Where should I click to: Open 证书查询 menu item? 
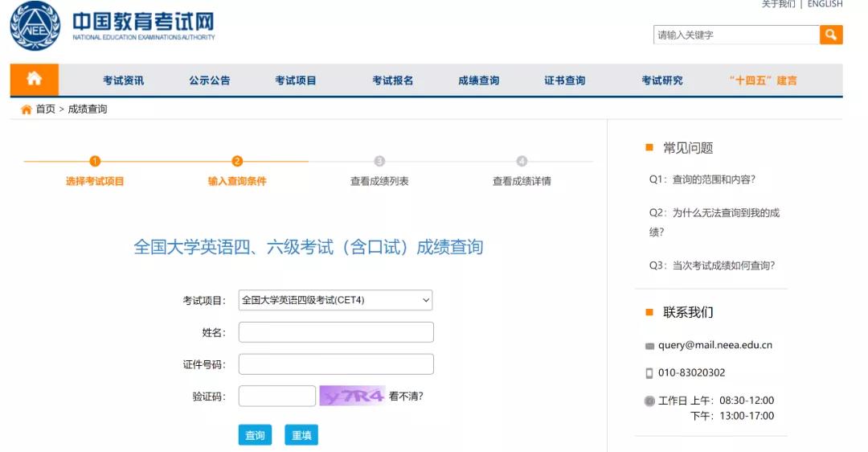[565, 80]
